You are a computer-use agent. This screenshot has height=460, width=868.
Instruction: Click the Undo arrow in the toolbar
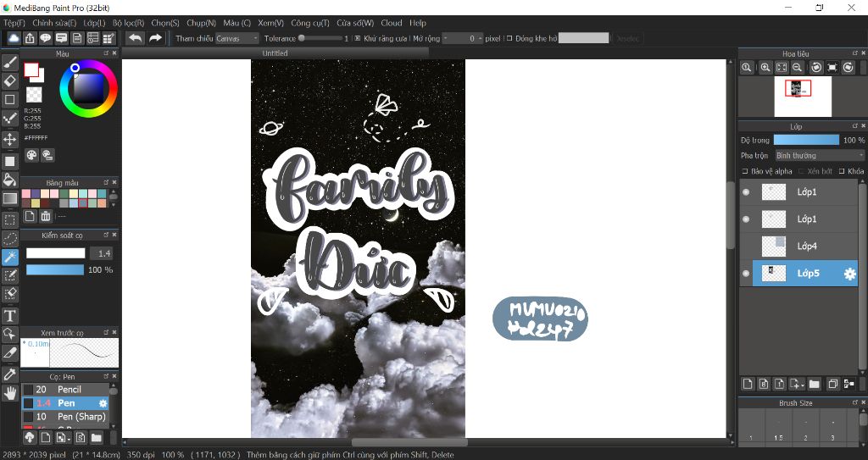coord(135,37)
